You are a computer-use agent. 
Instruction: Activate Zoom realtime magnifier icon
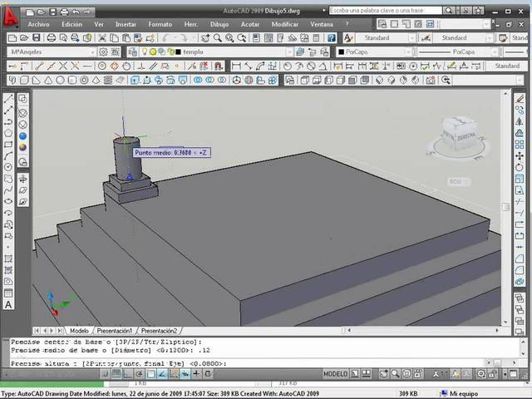click(x=218, y=38)
